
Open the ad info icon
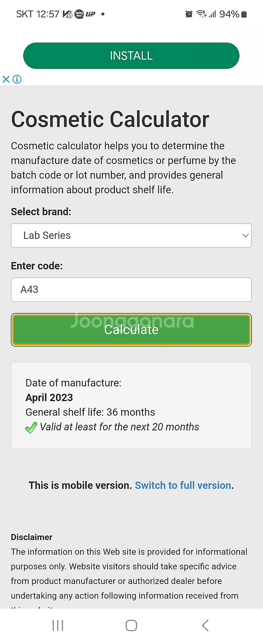pos(17,79)
